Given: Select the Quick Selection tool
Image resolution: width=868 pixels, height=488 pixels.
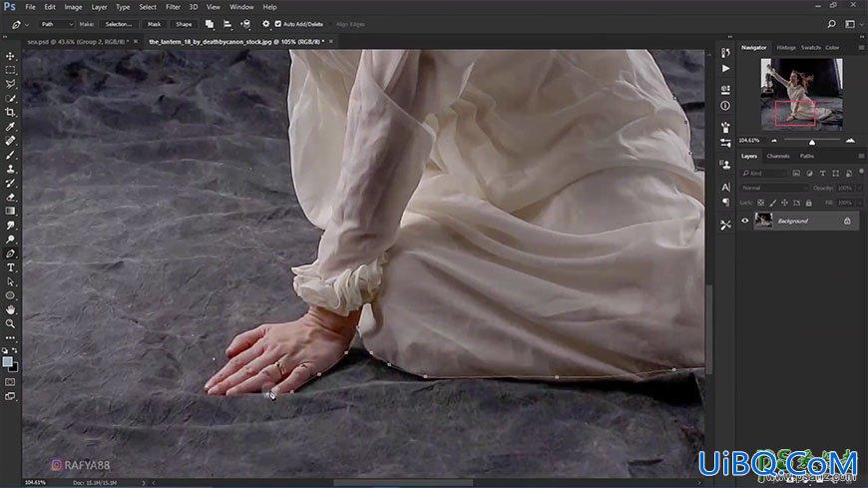Looking at the screenshot, I should tap(10, 98).
